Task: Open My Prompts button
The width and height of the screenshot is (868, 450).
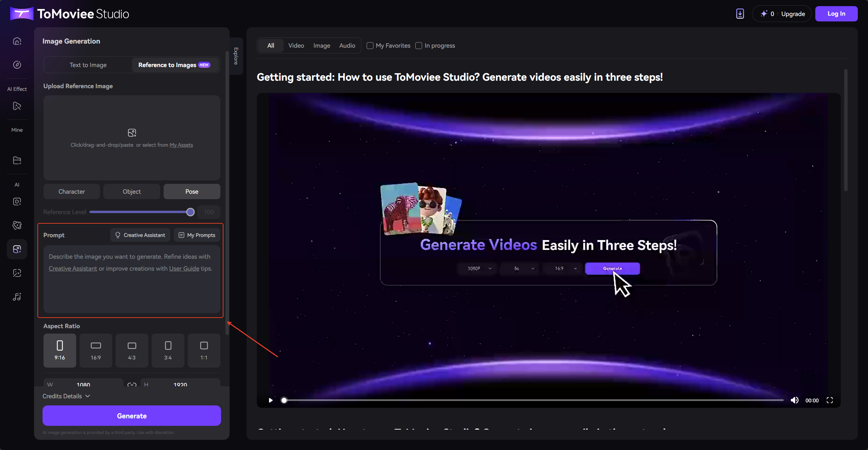Action: pyautogui.click(x=197, y=235)
